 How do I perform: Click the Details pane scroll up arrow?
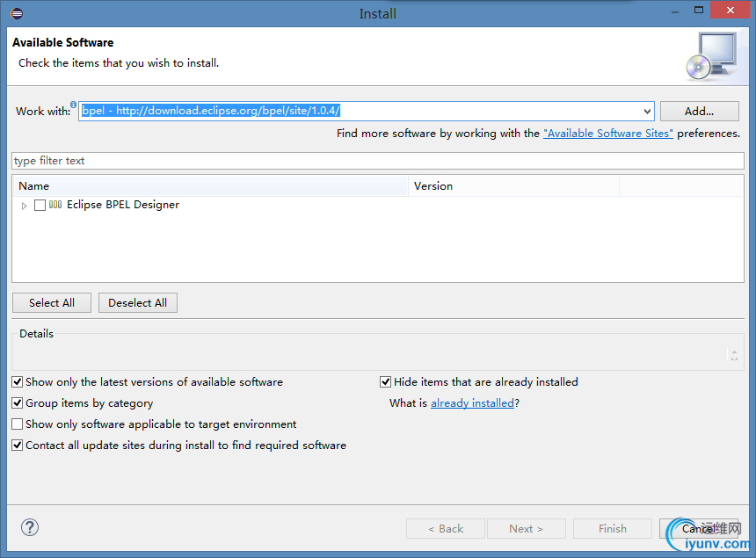734,351
